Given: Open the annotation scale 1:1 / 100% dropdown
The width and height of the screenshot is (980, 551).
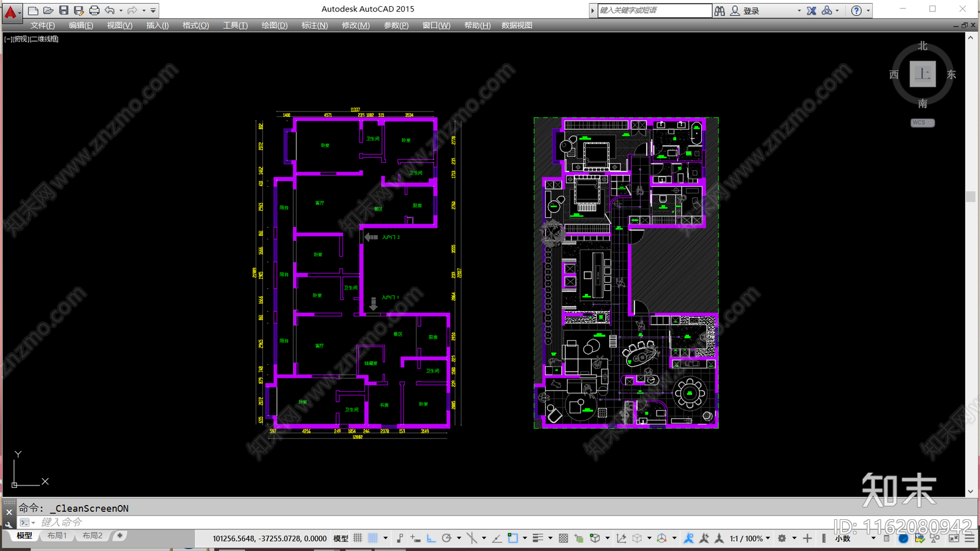Looking at the screenshot, I should pyautogui.click(x=750, y=538).
